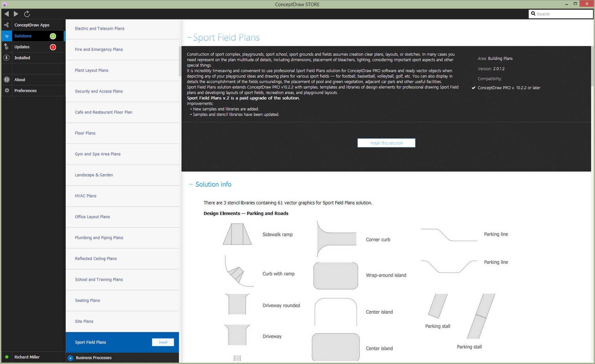Select Security and Access Plans

pos(122,91)
